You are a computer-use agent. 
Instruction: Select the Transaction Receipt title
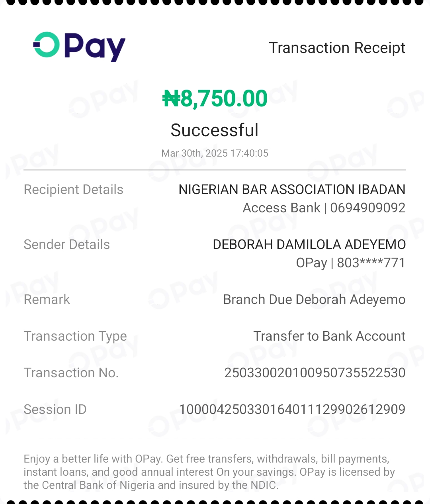click(337, 48)
